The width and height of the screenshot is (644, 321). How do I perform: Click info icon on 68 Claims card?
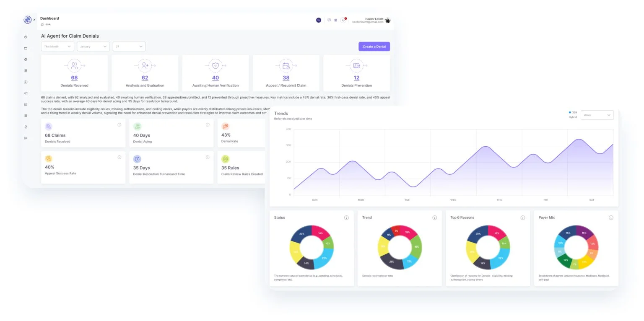click(119, 125)
